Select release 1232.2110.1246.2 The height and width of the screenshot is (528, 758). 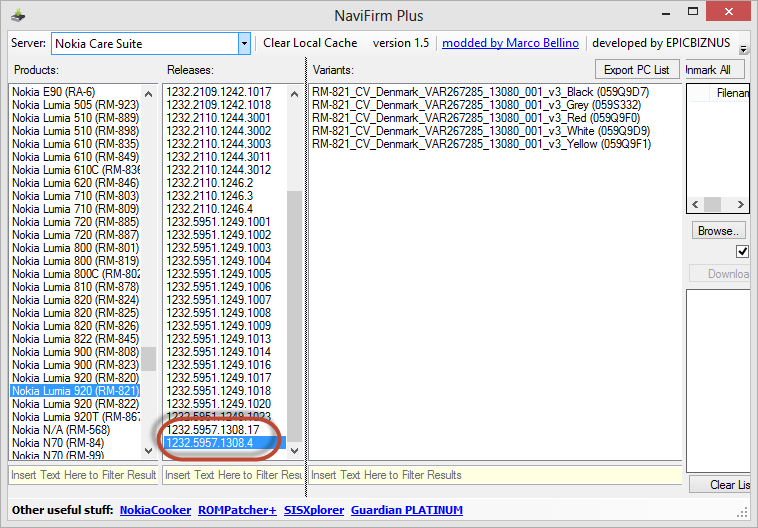tap(209, 183)
